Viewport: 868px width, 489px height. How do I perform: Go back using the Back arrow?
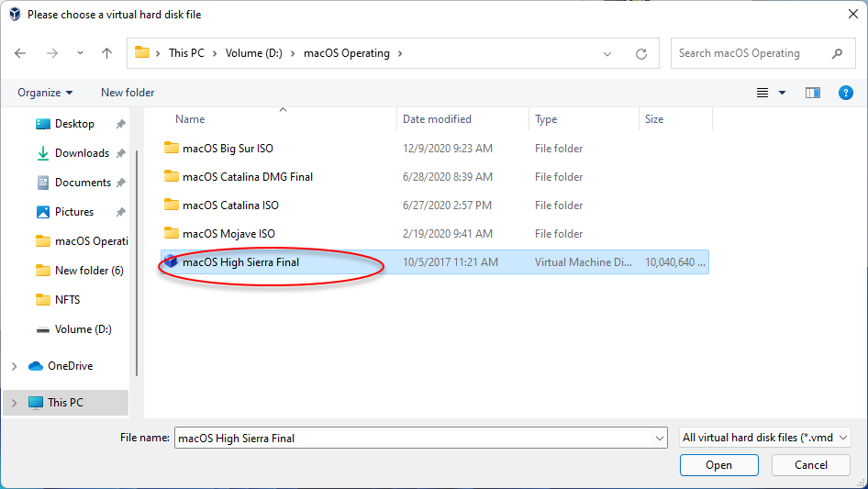[20, 53]
